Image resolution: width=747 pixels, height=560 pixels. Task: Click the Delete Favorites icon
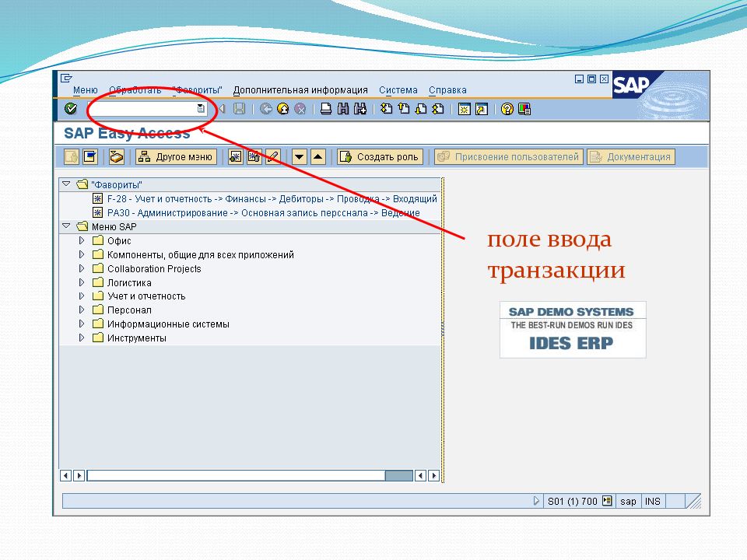pyautogui.click(x=254, y=156)
